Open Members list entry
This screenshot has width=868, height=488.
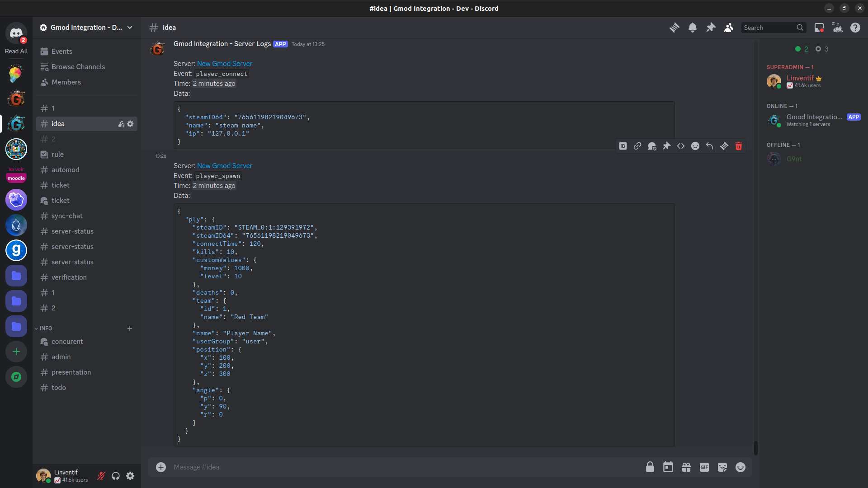[x=87, y=82]
